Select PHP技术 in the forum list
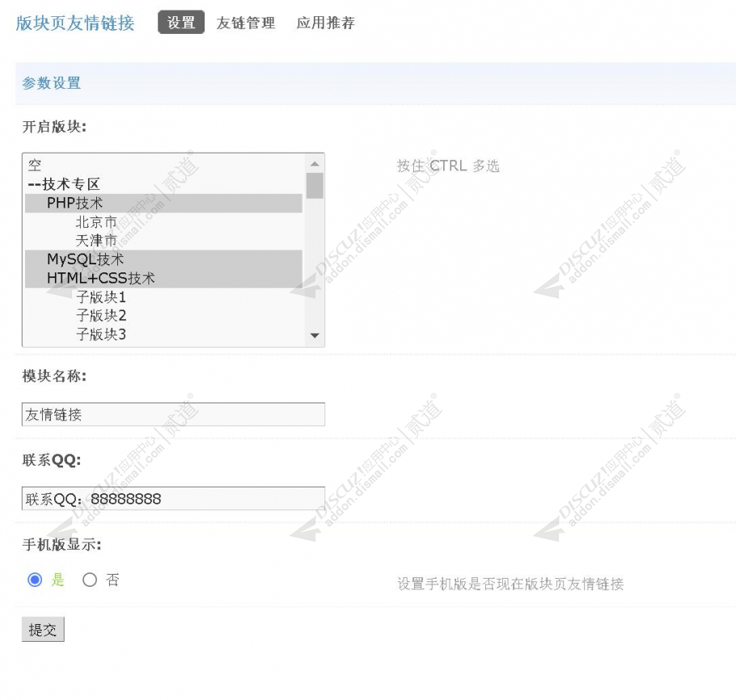The height and width of the screenshot is (700, 736). [163, 203]
